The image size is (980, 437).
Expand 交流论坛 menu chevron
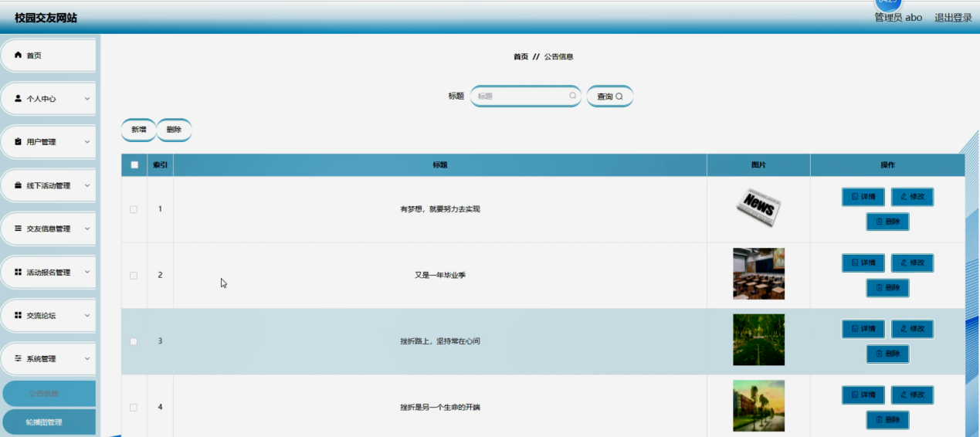[87, 315]
